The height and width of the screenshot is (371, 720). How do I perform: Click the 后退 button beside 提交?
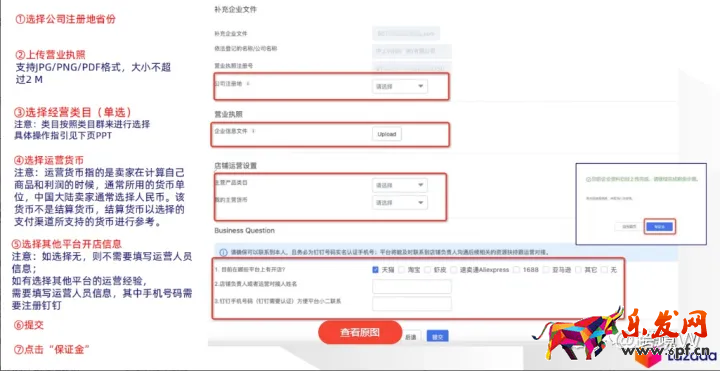[410, 337]
